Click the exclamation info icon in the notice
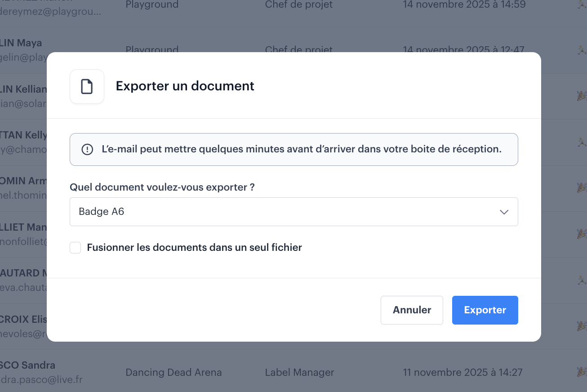587x392 pixels. pyautogui.click(x=87, y=149)
